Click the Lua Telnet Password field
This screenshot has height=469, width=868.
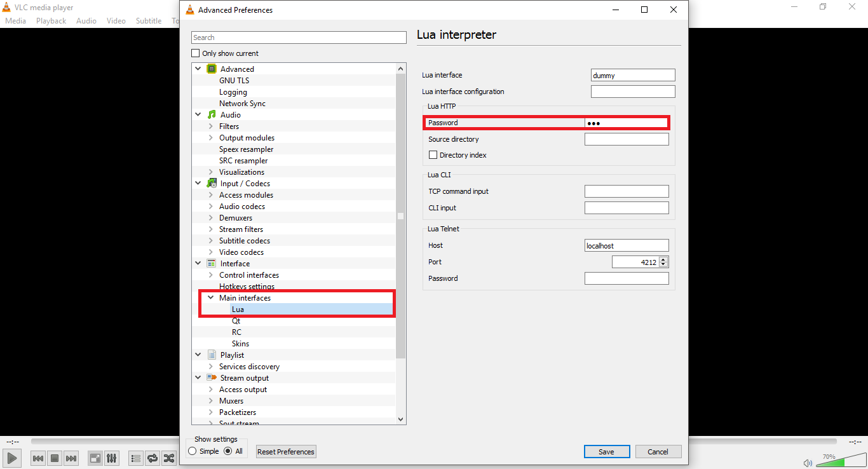pyautogui.click(x=627, y=278)
